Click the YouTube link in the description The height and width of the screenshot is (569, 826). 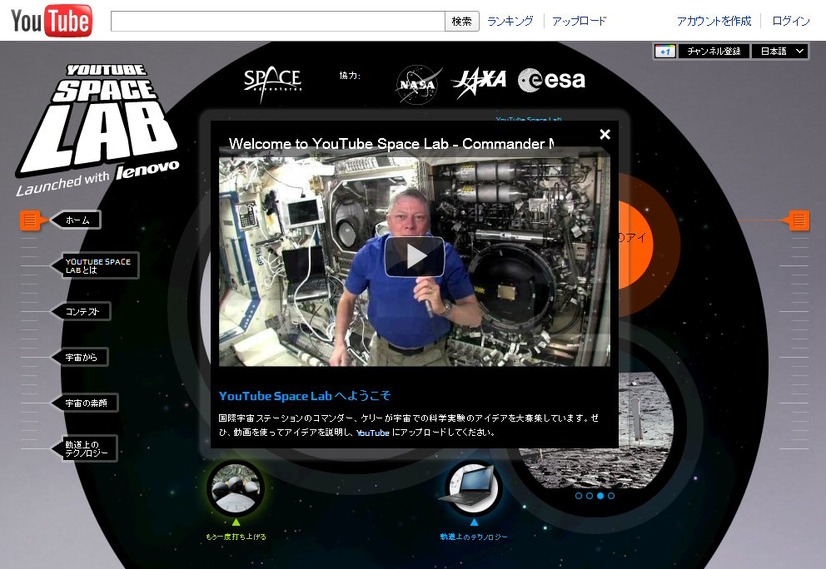pos(372,433)
